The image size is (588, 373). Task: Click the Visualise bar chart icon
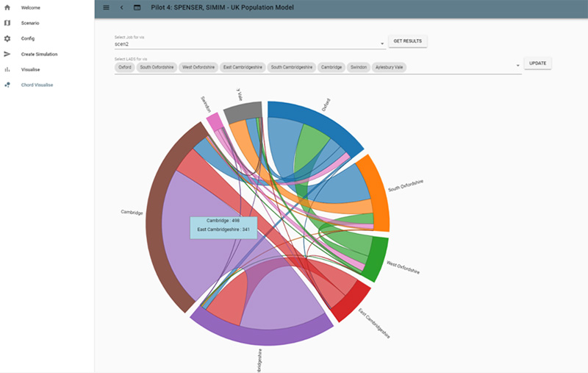[7, 69]
